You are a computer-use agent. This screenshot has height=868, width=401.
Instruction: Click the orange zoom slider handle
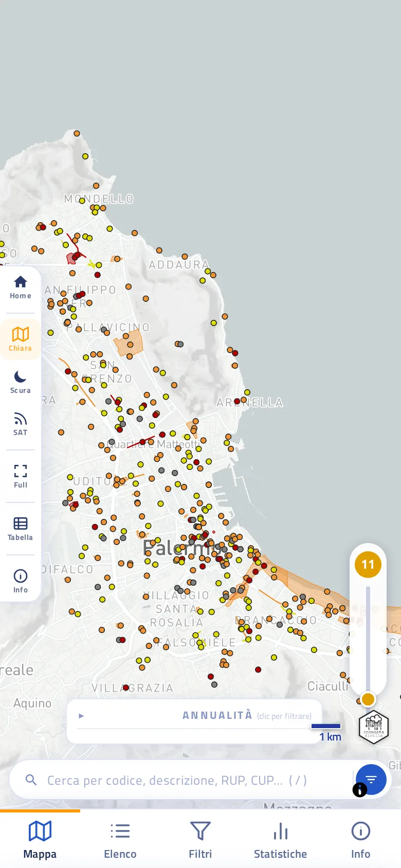coord(368,699)
